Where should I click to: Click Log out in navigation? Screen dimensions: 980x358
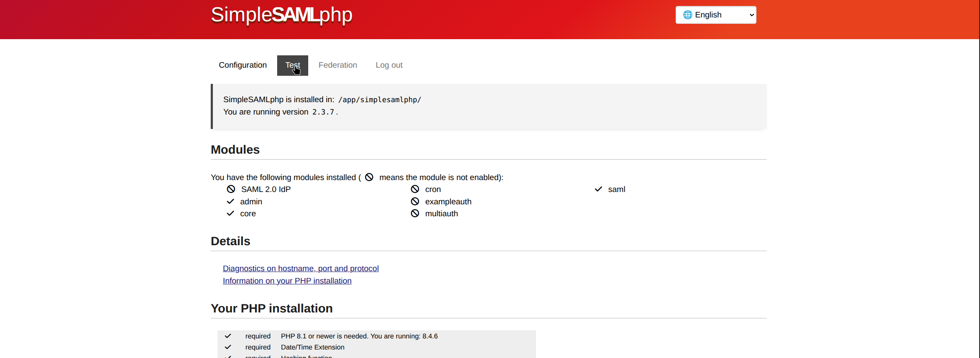389,65
